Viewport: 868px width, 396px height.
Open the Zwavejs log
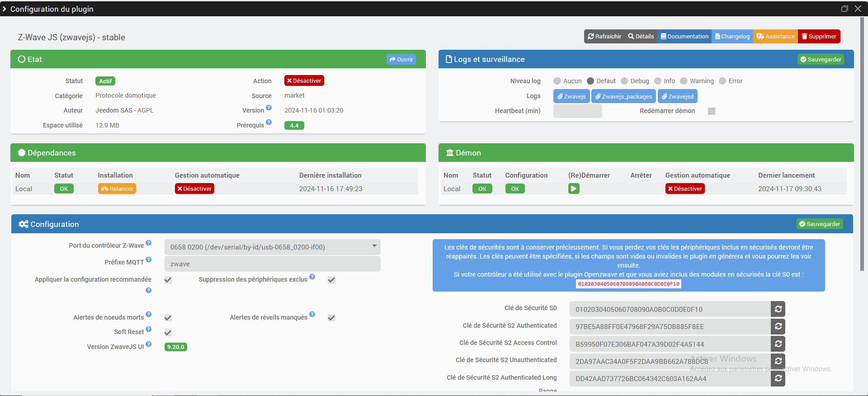[x=571, y=96]
